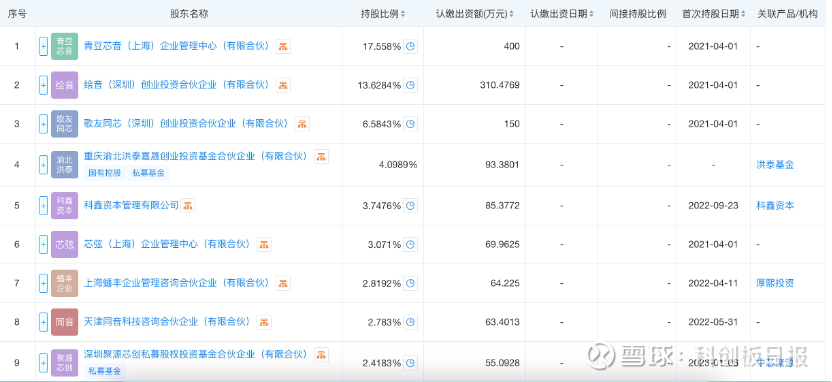Click pie chart icon beside 13.6284%

click(410, 85)
